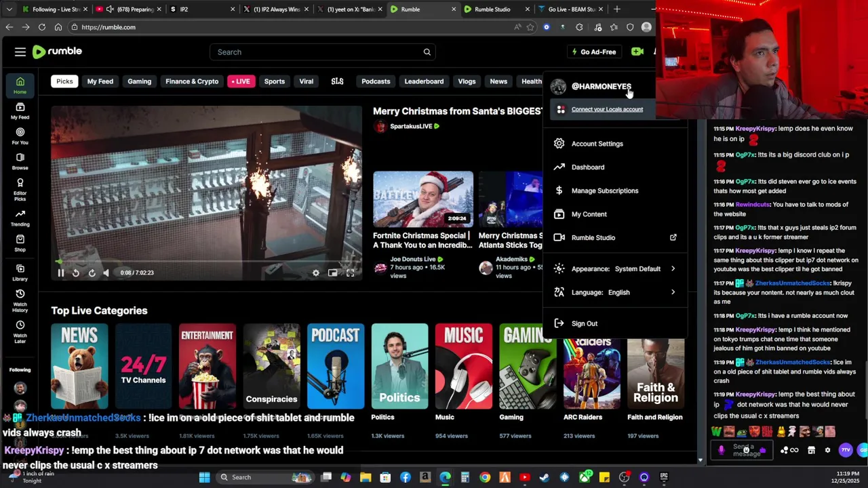Click Sign Out in user menu
This screenshot has height=488, width=868.
(616, 323)
